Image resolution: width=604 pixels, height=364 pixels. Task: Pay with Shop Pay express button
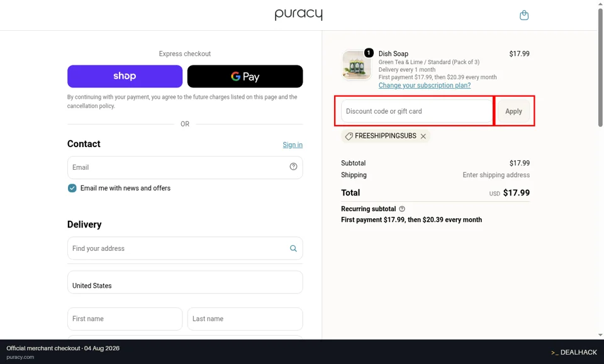[x=125, y=76]
